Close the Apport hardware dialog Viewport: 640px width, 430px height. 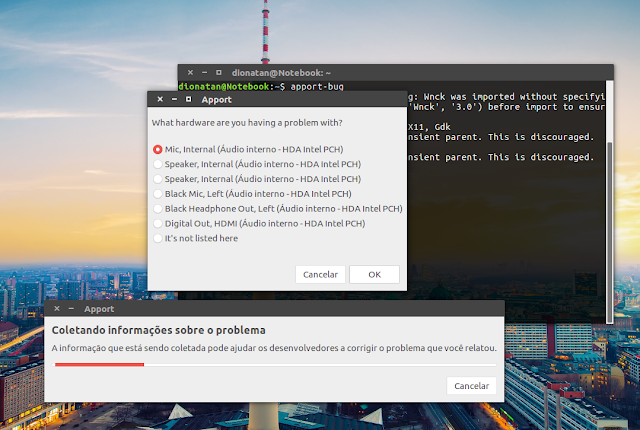(160, 99)
